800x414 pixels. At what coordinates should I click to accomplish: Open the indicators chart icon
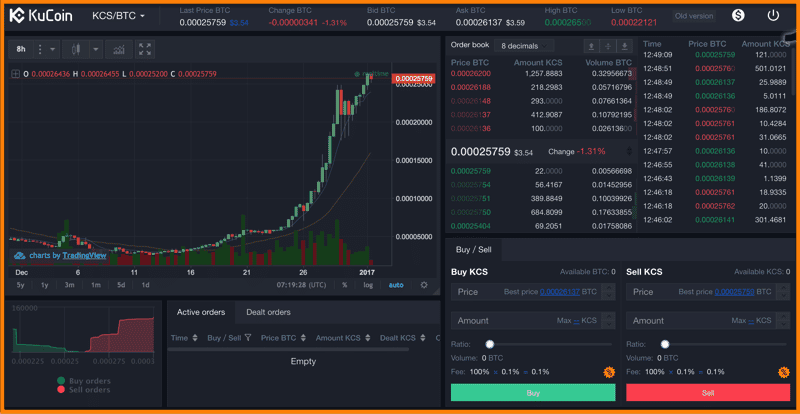coord(119,49)
